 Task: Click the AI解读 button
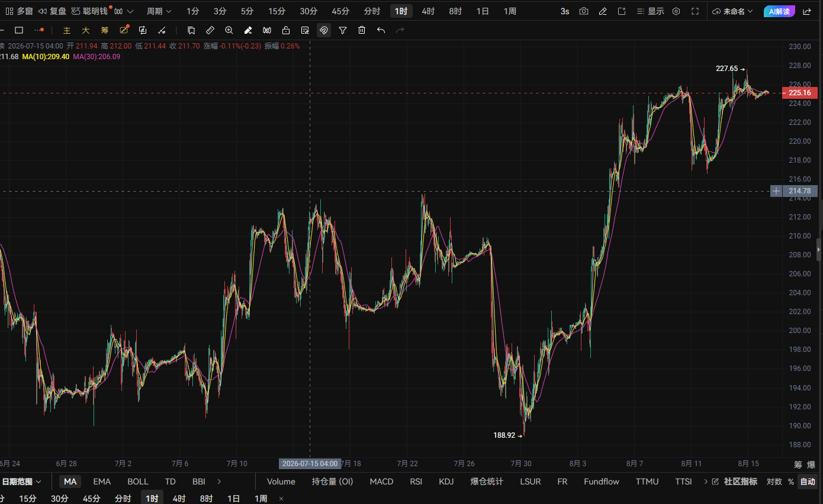pyautogui.click(x=779, y=11)
